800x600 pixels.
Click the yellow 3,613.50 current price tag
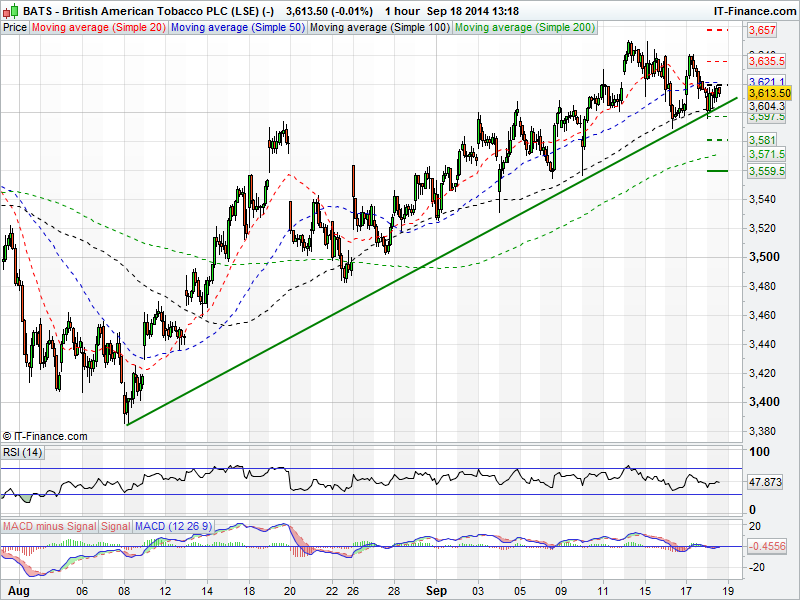pyautogui.click(x=769, y=93)
